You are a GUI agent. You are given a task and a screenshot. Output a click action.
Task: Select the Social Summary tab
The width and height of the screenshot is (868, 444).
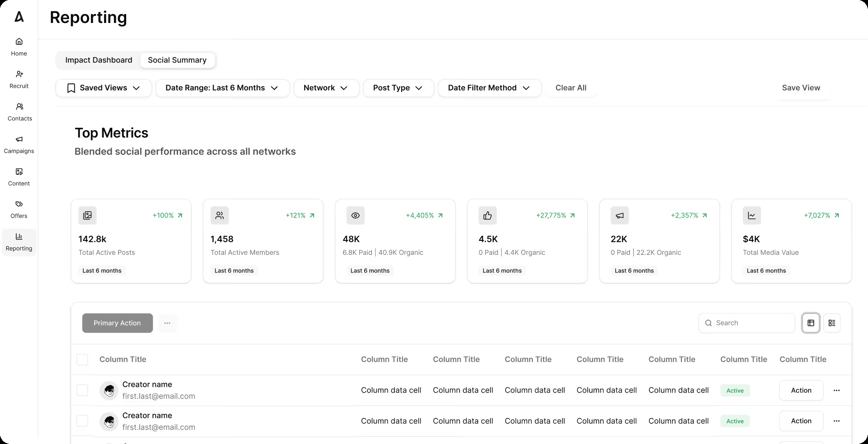[x=177, y=60]
